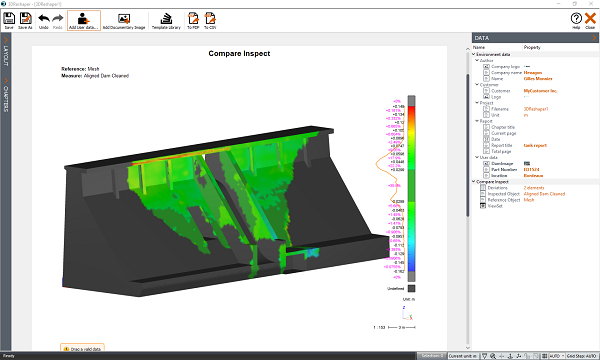Add user data with toolbar button
Viewport: 600px width, 360px height.
point(84,20)
